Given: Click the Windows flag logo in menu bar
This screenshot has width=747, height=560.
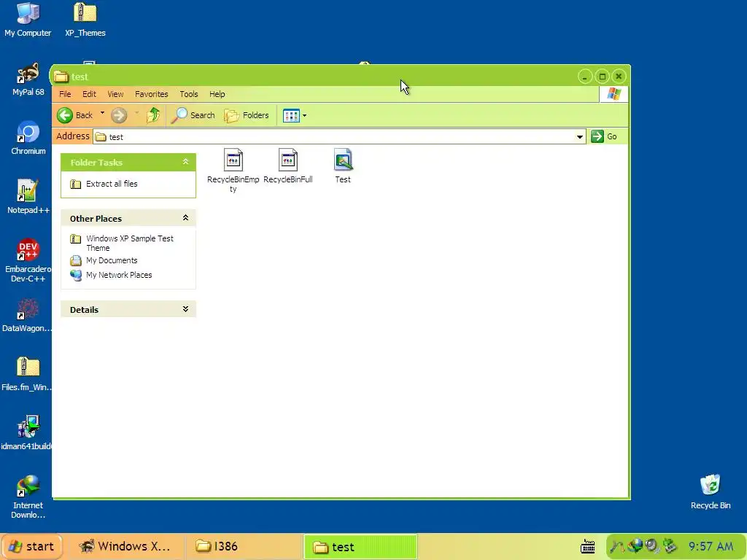Looking at the screenshot, I should [614, 94].
